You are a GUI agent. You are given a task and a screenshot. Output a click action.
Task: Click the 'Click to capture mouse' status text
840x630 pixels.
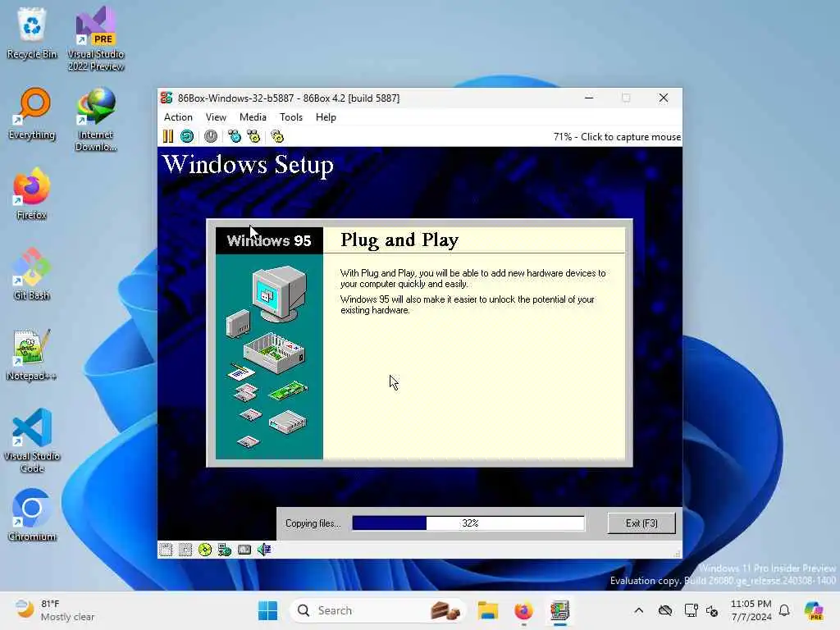[631, 137]
